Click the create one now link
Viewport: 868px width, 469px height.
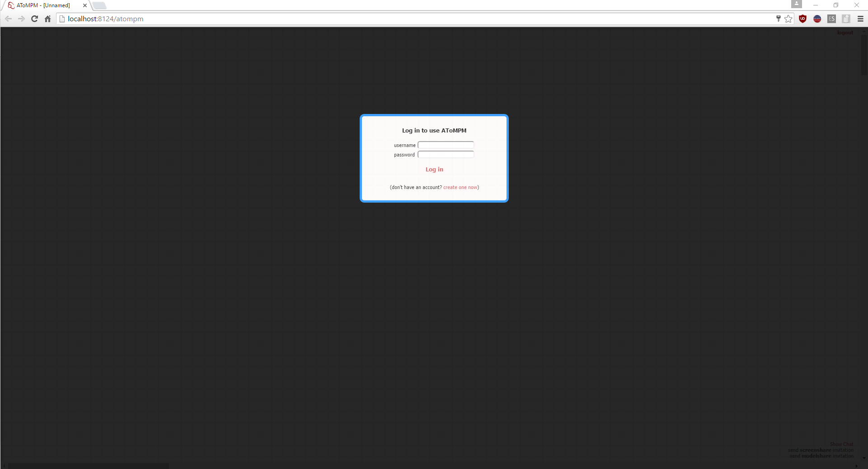point(460,187)
